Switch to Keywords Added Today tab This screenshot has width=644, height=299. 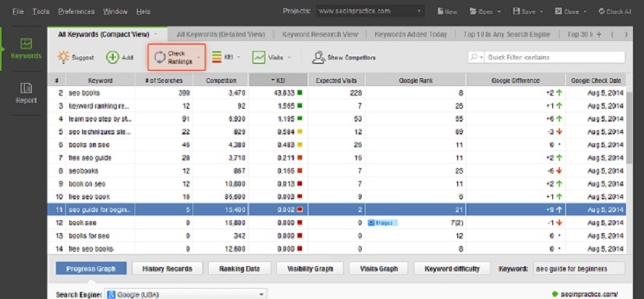[x=411, y=34]
